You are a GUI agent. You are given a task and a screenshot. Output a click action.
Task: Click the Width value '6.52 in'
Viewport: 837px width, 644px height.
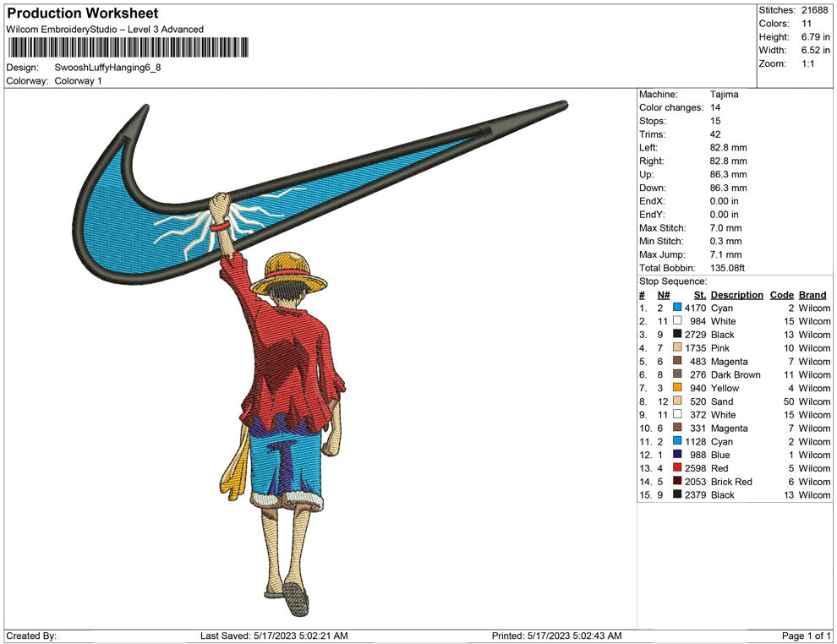[815, 50]
